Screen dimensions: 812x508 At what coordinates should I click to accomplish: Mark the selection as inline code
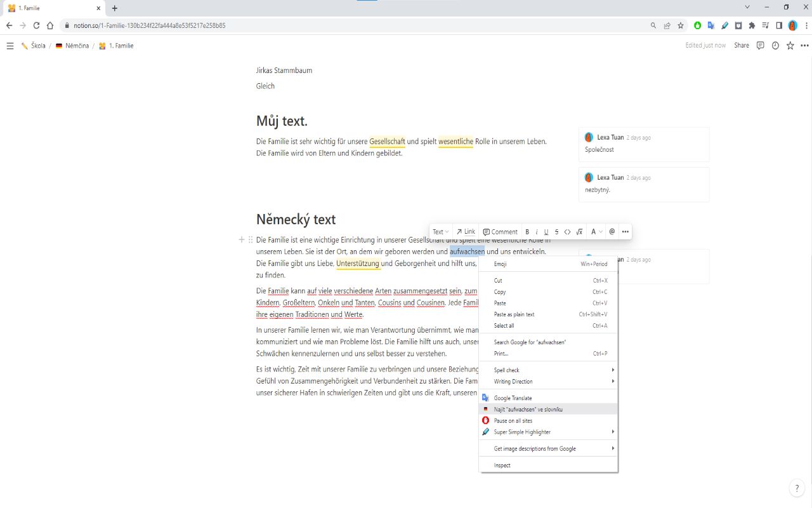(x=567, y=232)
